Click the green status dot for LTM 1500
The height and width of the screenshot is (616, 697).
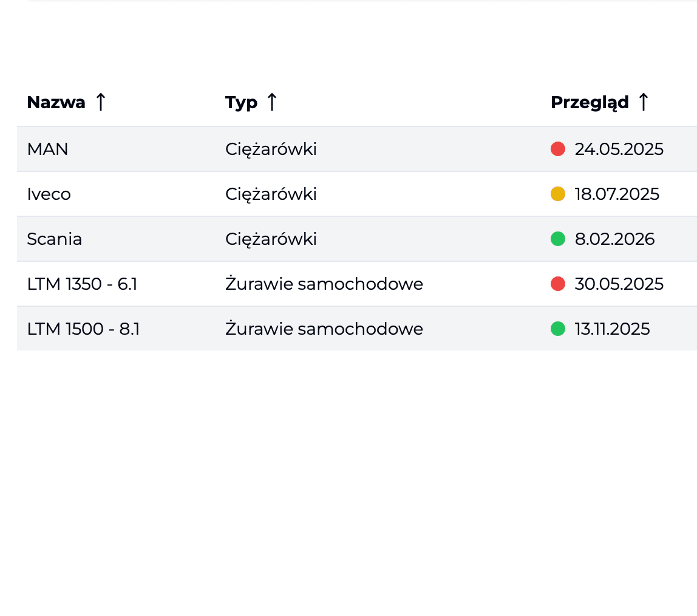click(x=558, y=328)
